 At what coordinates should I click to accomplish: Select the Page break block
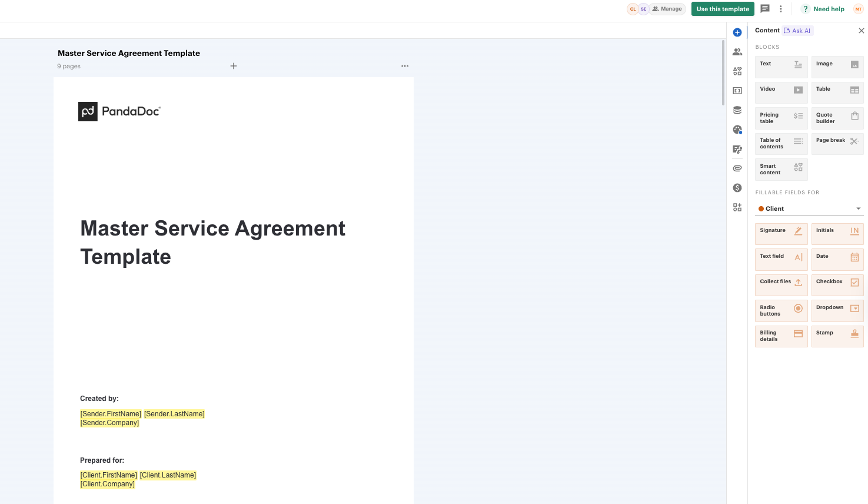tap(837, 144)
